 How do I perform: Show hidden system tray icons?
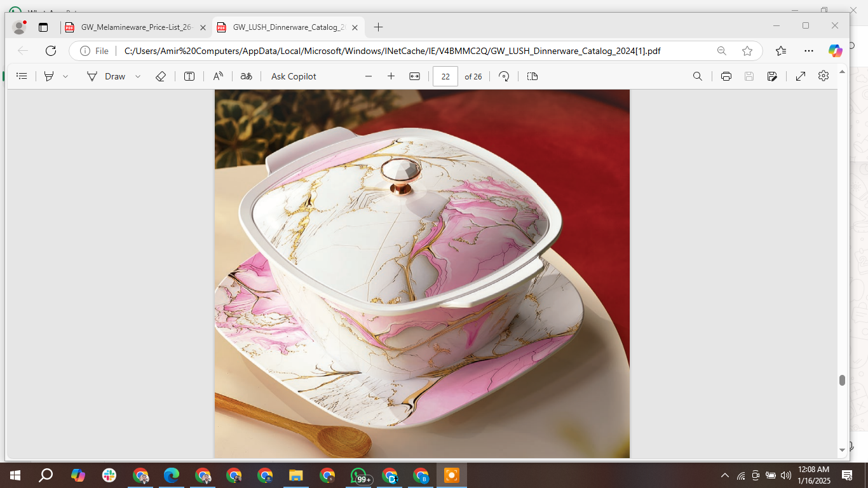click(x=725, y=475)
